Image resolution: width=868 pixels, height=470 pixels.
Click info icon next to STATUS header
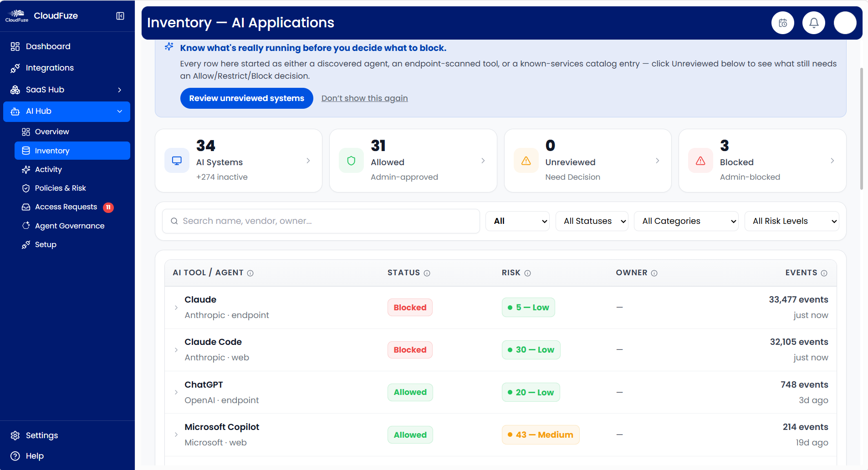tap(427, 273)
